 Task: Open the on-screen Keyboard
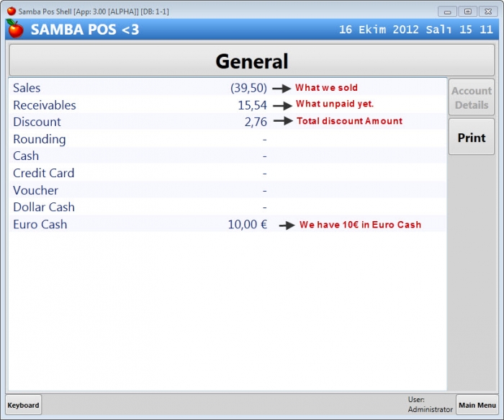pos(24,405)
